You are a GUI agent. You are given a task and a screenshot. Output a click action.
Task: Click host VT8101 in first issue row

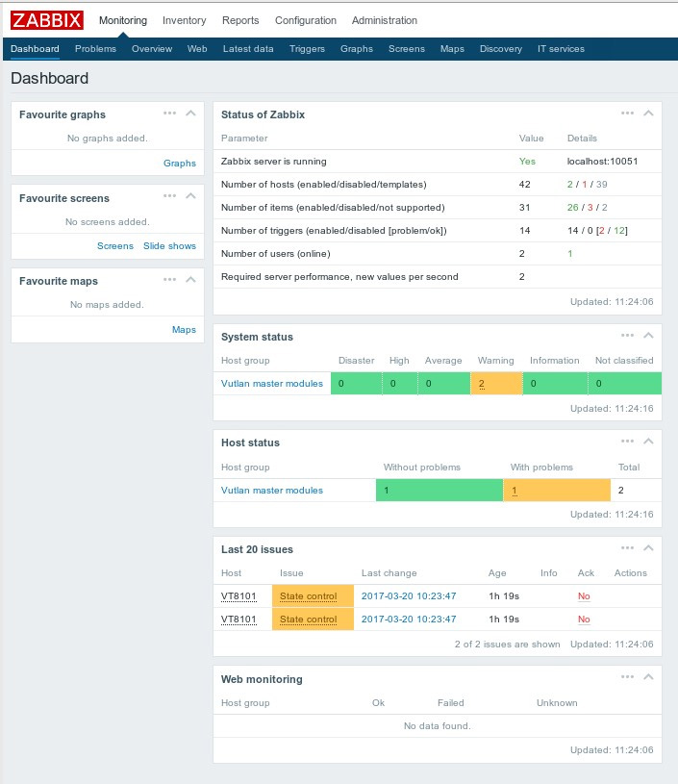pos(239,596)
